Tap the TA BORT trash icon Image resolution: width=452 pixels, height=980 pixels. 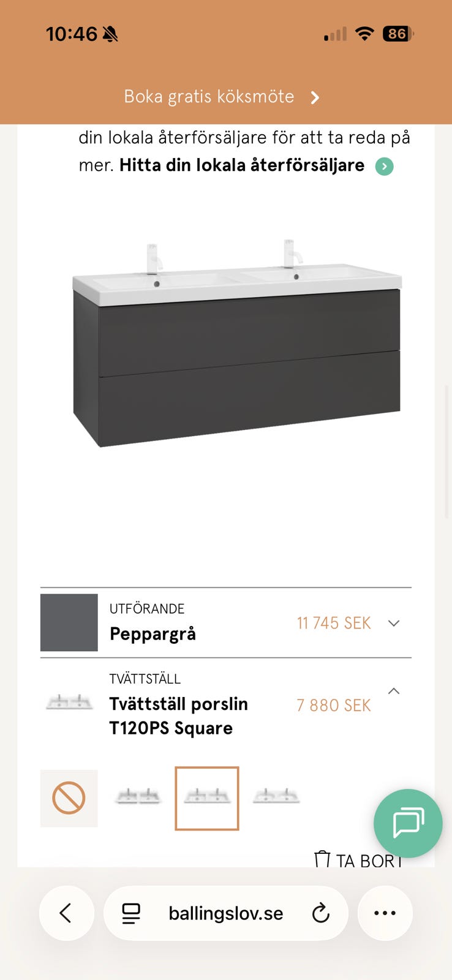pyautogui.click(x=322, y=859)
